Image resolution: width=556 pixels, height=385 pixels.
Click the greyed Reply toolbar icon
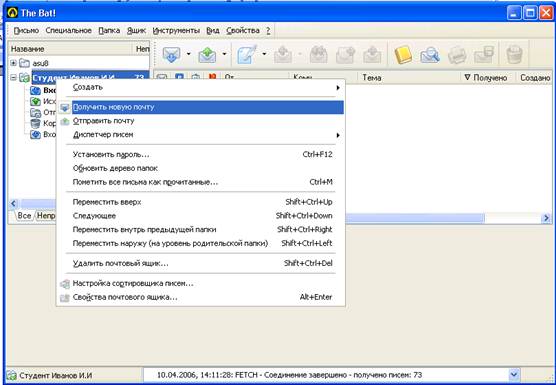coord(283,55)
